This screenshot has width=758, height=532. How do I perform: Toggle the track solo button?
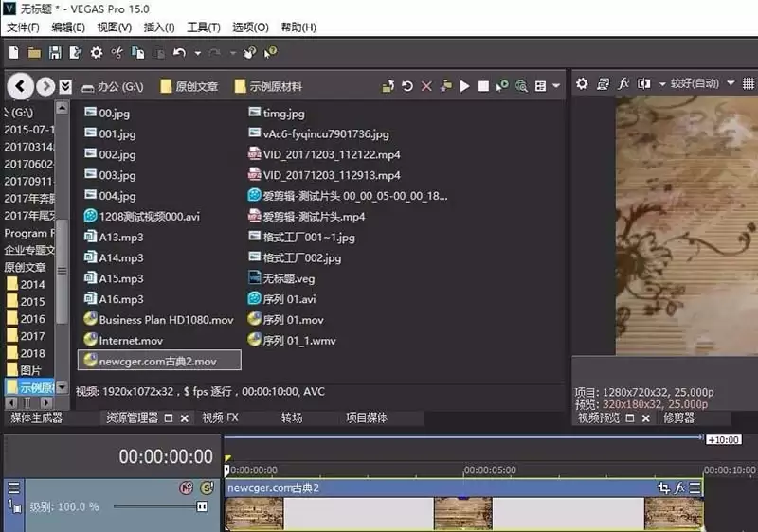[207, 488]
